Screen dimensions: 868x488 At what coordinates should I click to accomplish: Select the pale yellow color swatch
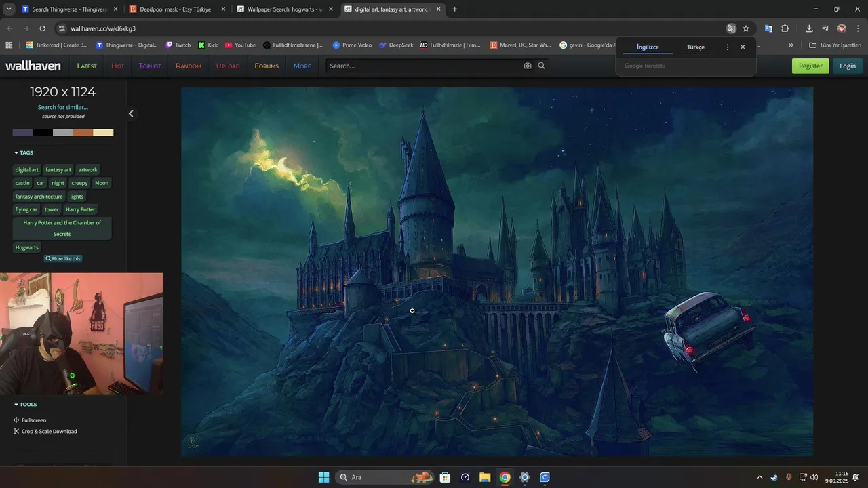[x=103, y=133]
